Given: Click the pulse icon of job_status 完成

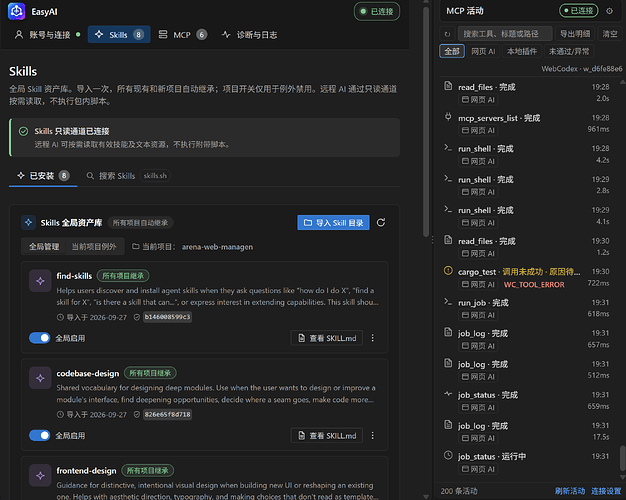Looking at the screenshot, I should tap(448, 394).
